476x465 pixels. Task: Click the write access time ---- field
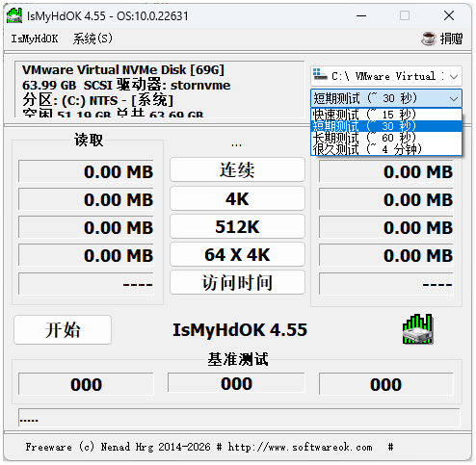386,284
